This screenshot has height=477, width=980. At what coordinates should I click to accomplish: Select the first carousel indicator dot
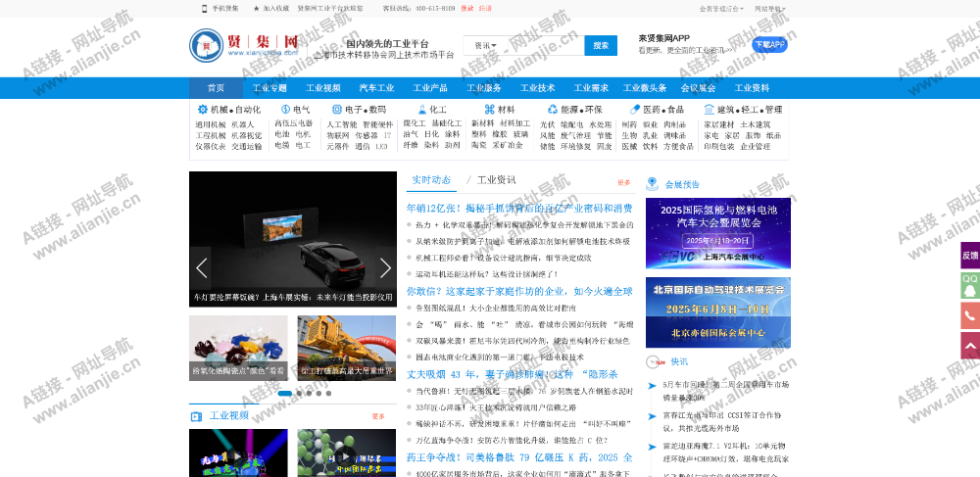tap(284, 394)
